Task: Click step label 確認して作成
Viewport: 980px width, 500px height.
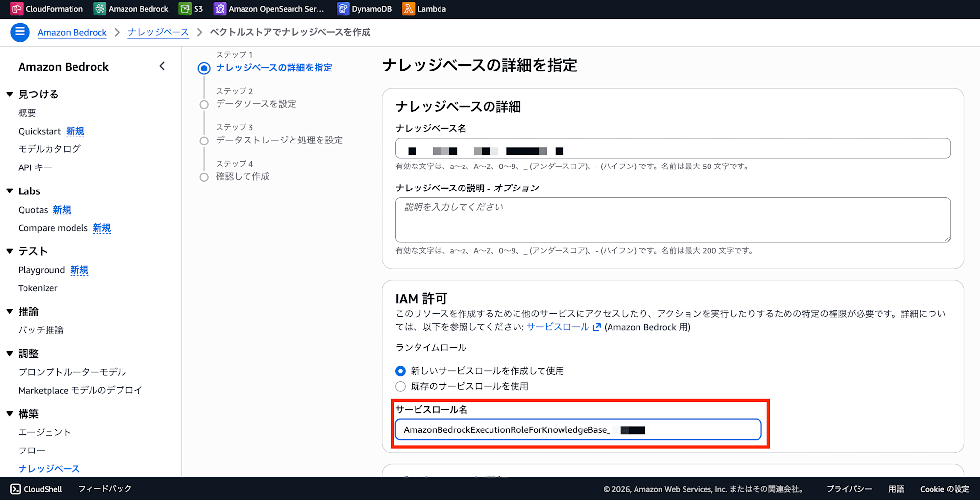Action: tap(243, 176)
